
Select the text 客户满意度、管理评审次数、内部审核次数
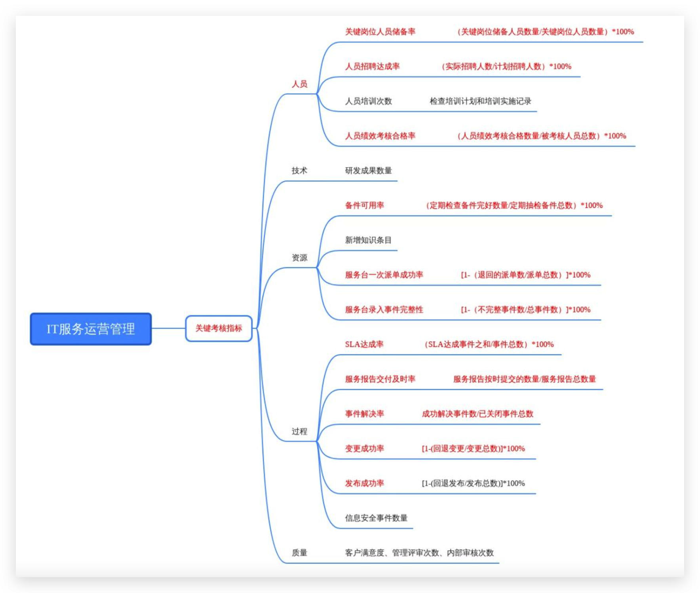click(419, 553)
